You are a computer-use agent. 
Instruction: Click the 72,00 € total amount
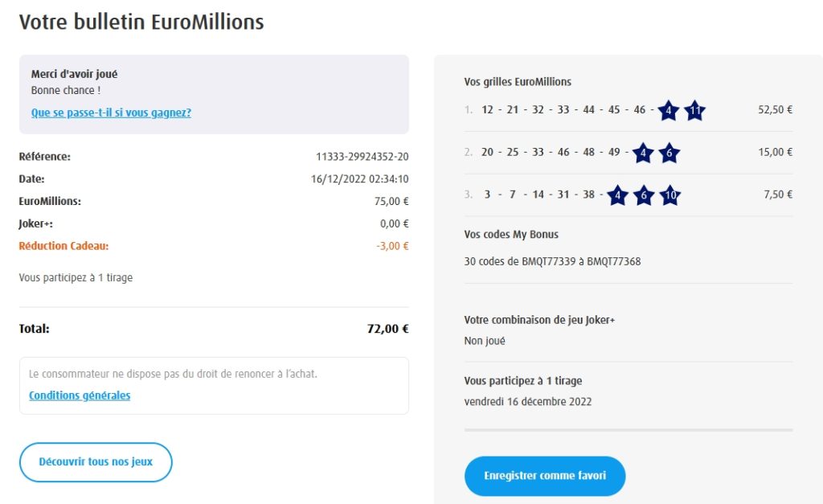pyautogui.click(x=387, y=329)
